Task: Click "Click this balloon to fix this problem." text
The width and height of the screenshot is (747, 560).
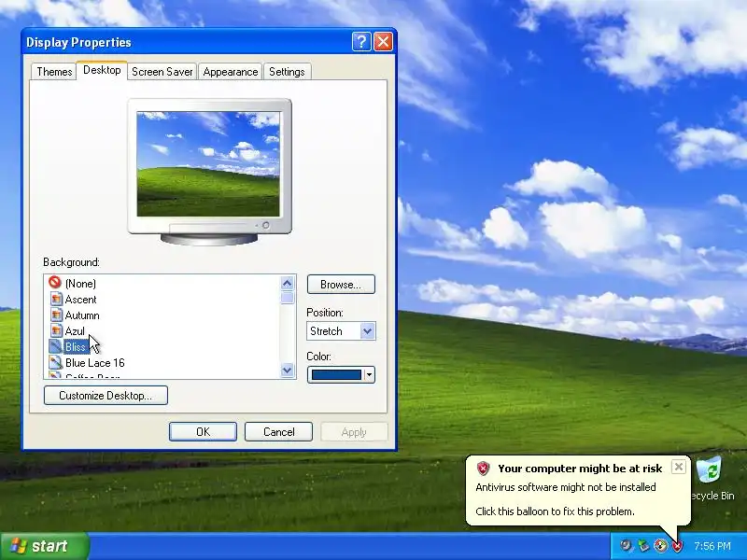Action: click(555, 511)
